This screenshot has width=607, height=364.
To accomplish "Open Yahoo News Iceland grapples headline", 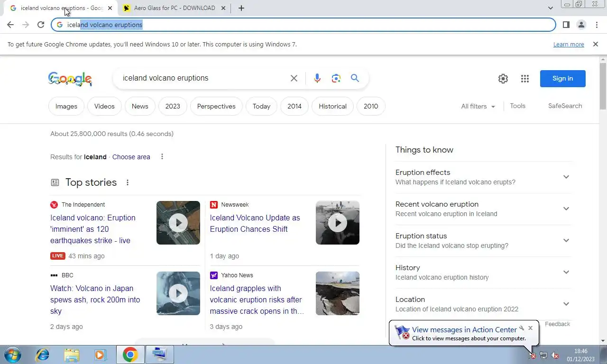I will click(x=257, y=300).
